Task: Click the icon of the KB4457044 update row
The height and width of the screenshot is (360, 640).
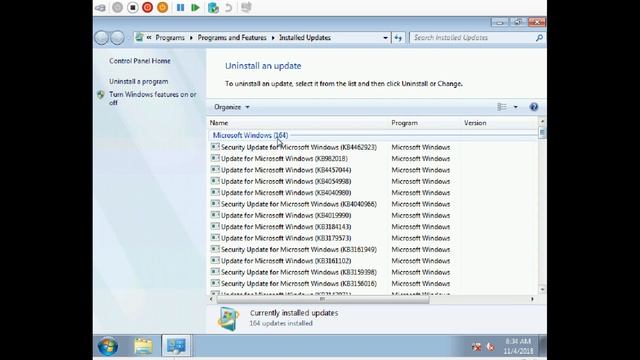Action: tap(215, 170)
